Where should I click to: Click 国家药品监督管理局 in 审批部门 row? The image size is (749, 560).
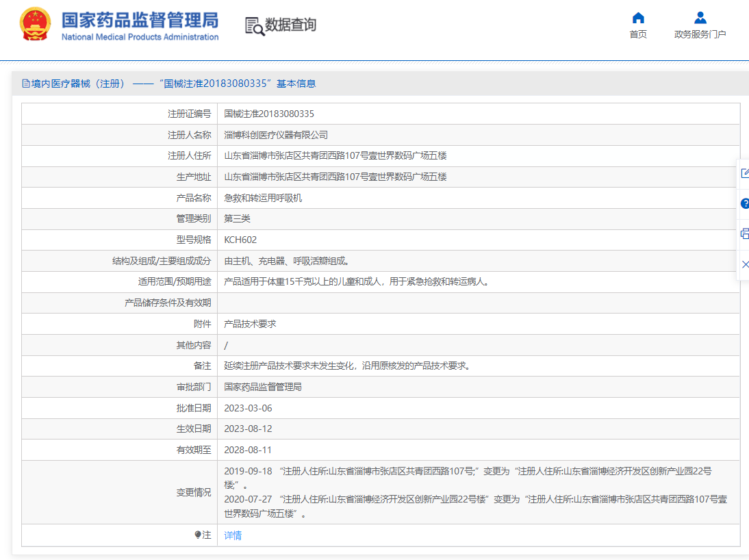[x=263, y=387]
